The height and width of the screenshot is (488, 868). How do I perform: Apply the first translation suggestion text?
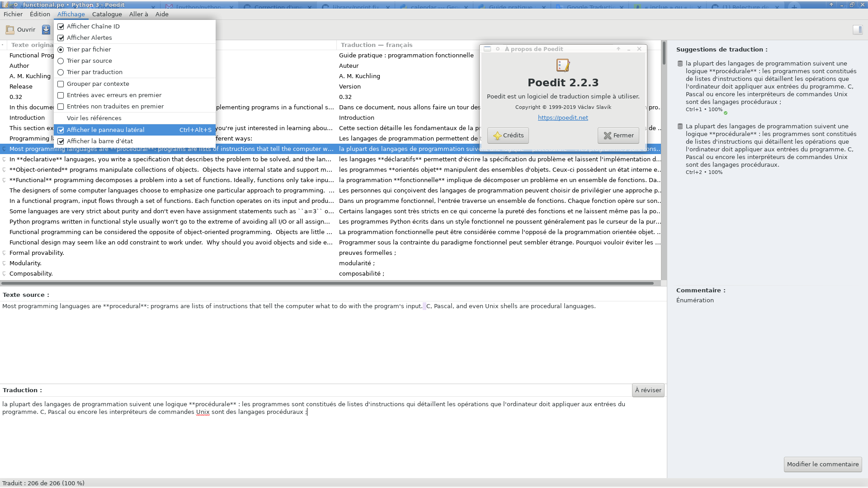(x=771, y=83)
